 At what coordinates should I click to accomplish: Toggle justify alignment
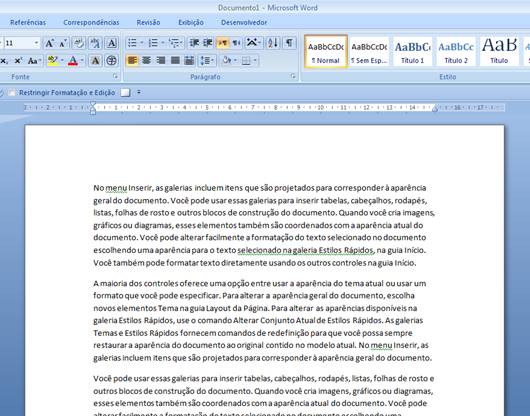[x=175, y=61]
